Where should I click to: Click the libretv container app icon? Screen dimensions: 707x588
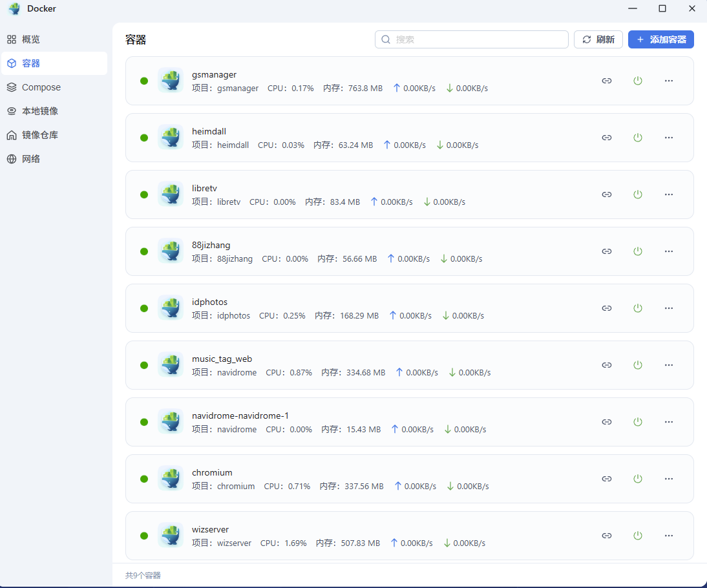[171, 194]
